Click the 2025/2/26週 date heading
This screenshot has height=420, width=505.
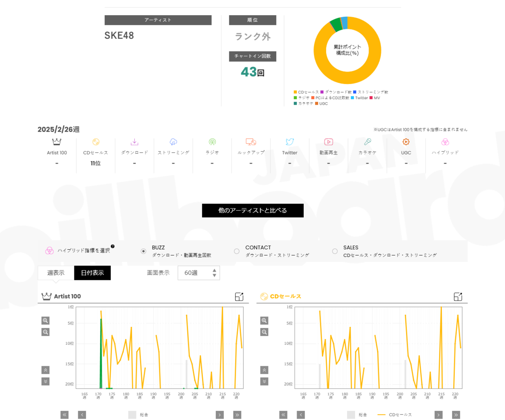pyautogui.click(x=58, y=129)
